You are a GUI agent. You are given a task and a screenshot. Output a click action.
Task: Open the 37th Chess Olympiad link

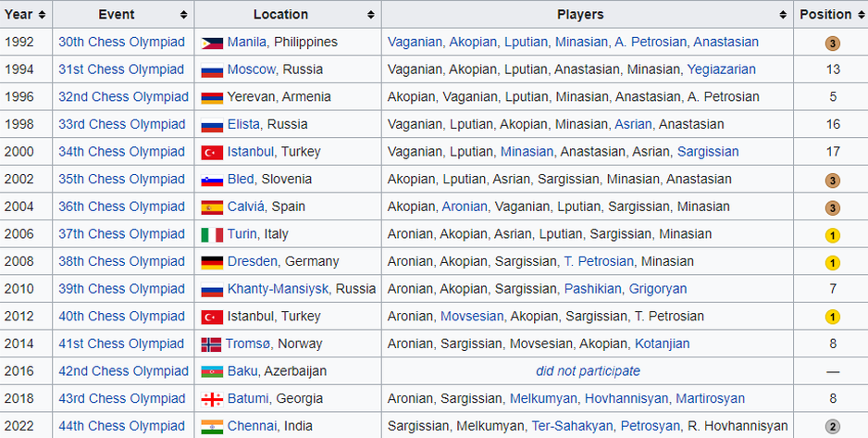pyautogui.click(x=121, y=234)
